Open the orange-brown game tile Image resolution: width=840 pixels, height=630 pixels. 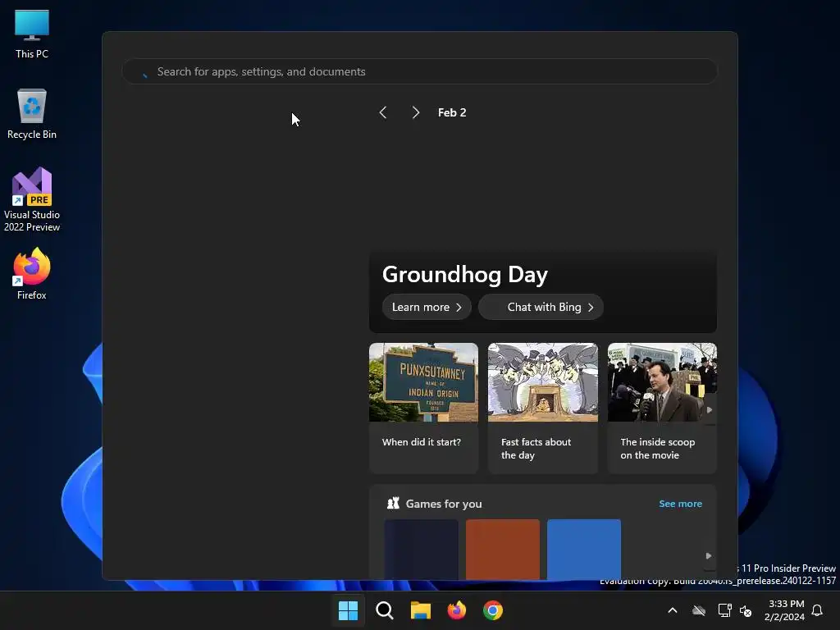[503, 549]
